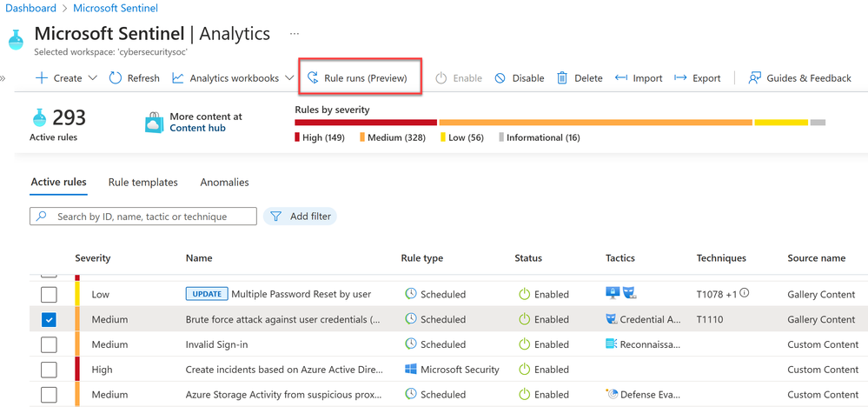This screenshot has width=868, height=407.
Task: Sort by the Name column header
Action: (199, 258)
